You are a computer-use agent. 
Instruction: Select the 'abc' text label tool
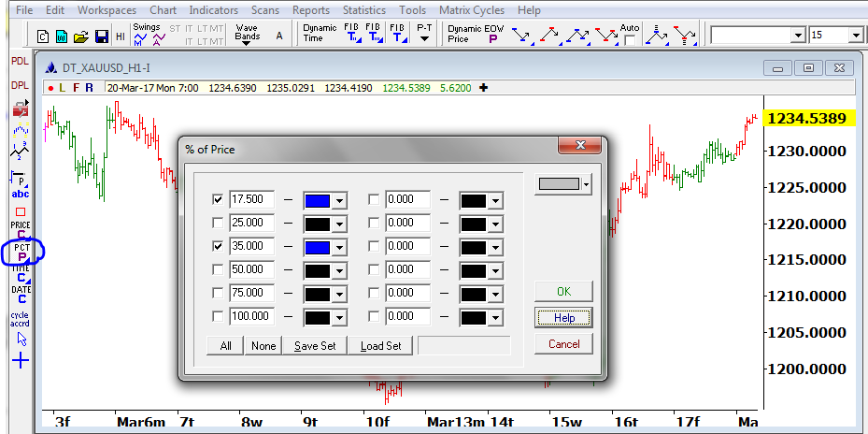click(x=20, y=194)
